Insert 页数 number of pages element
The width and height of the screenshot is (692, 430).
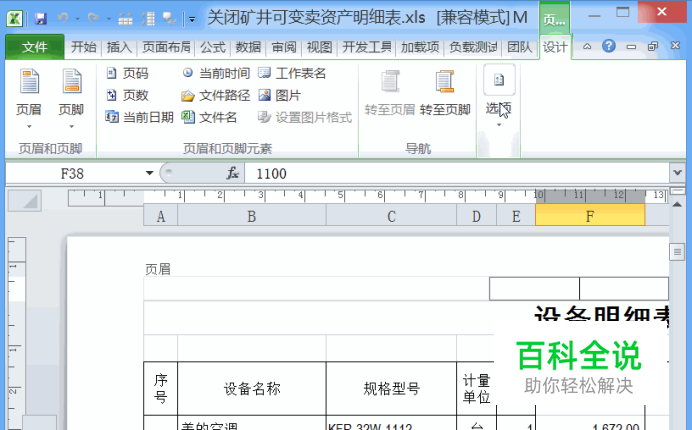tap(128, 95)
